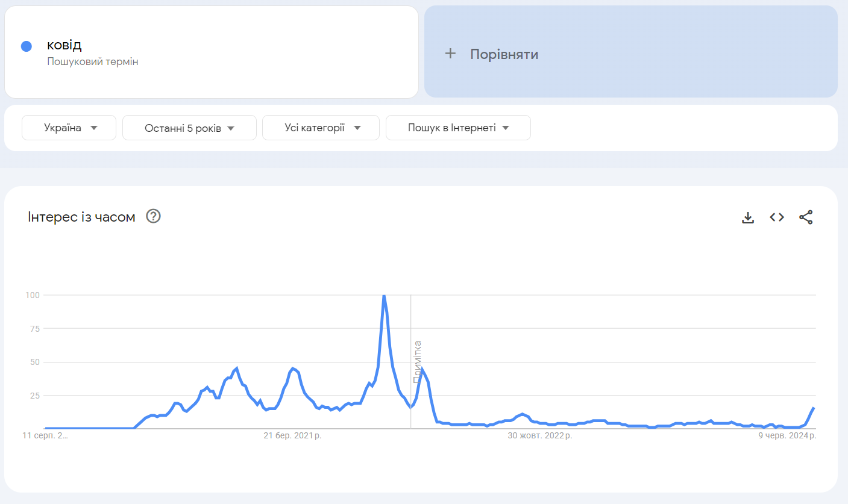Share the Інтерес із часом chart
The width and height of the screenshot is (848, 504).
[x=806, y=217]
